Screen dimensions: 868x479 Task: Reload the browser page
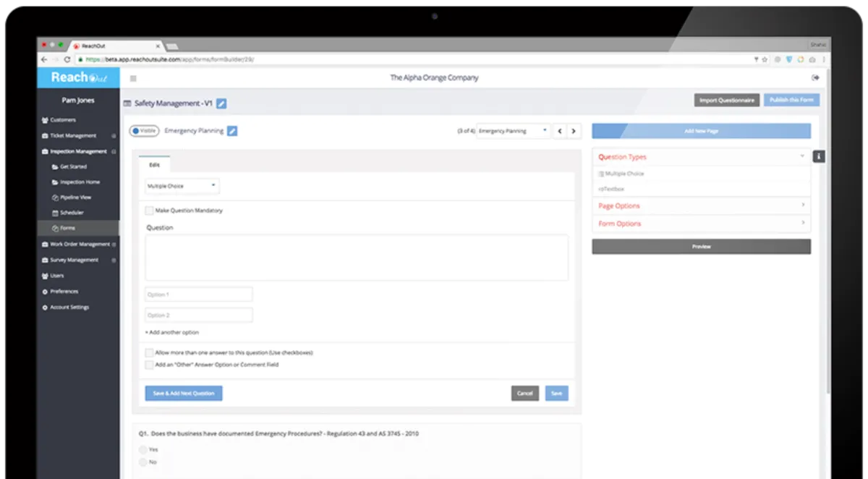point(67,59)
